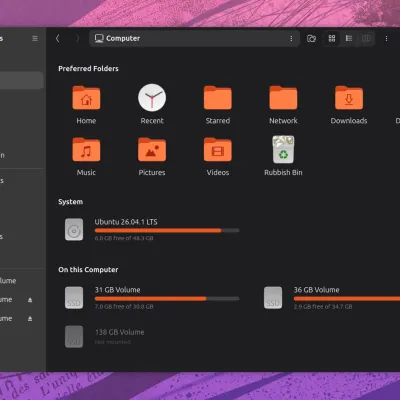400x400 pixels.
Task: Open the Network folder
Action: (283, 98)
